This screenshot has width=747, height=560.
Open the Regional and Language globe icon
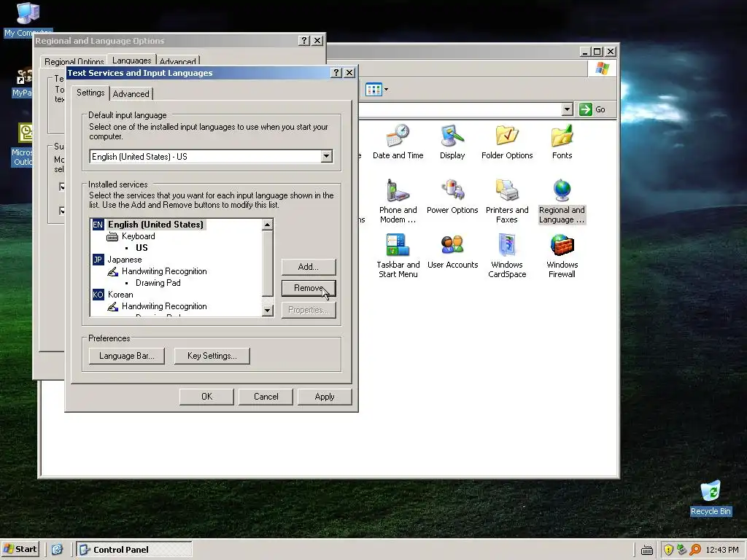(x=562, y=190)
